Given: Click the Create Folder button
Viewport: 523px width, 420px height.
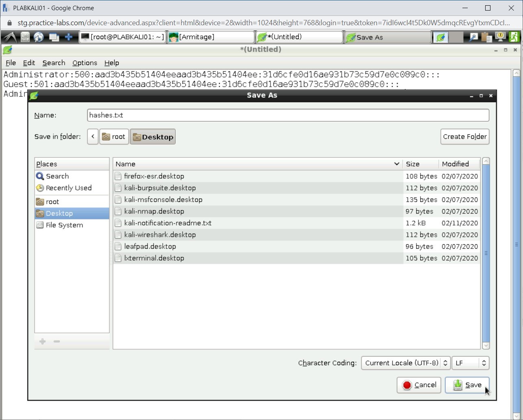Looking at the screenshot, I should pos(465,136).
